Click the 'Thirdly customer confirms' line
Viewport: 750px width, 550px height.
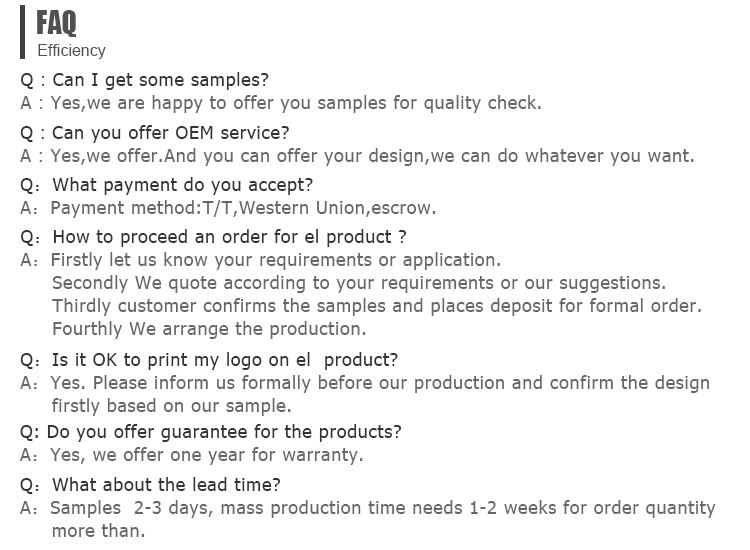[376, 306]
